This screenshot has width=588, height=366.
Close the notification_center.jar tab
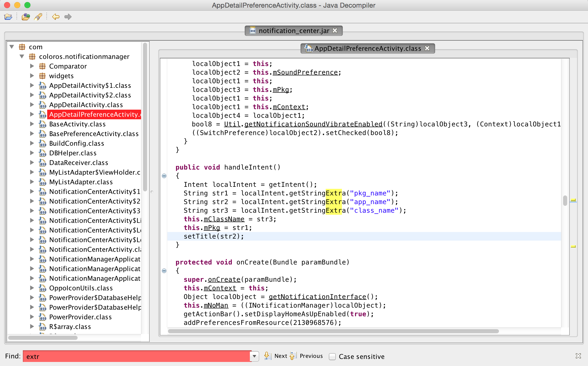[x=335, y=31]
